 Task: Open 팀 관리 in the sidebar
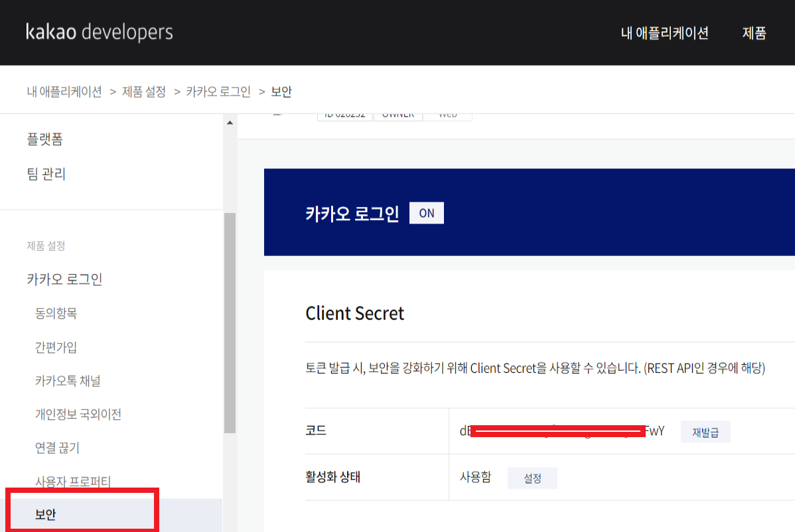(46, 174)
